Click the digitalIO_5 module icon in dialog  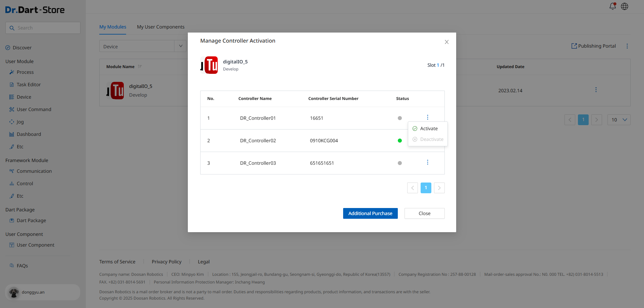click(209, 65)
